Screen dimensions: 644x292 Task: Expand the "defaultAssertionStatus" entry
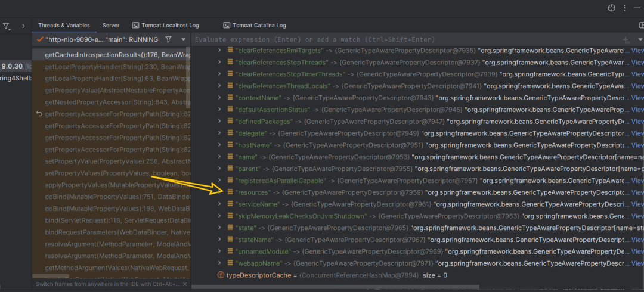tap(219, 110)
